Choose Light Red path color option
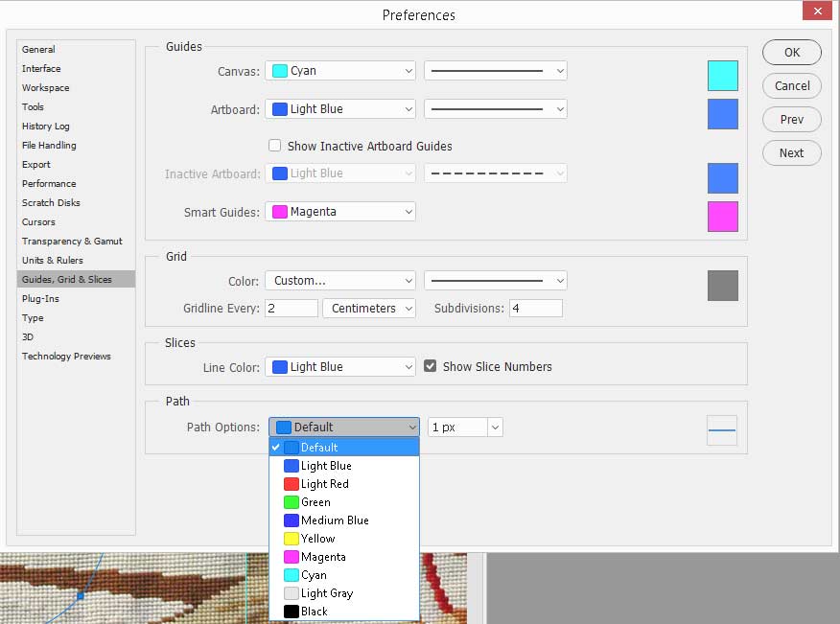The height and width of the screenshot is (624, 840). point(344,484)
